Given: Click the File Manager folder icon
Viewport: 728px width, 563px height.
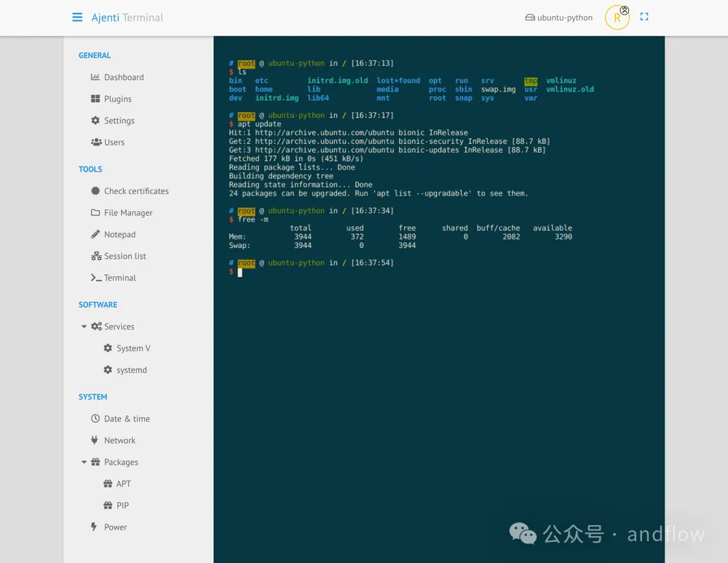Looking at the screenshot, I should tap(95, 213).
